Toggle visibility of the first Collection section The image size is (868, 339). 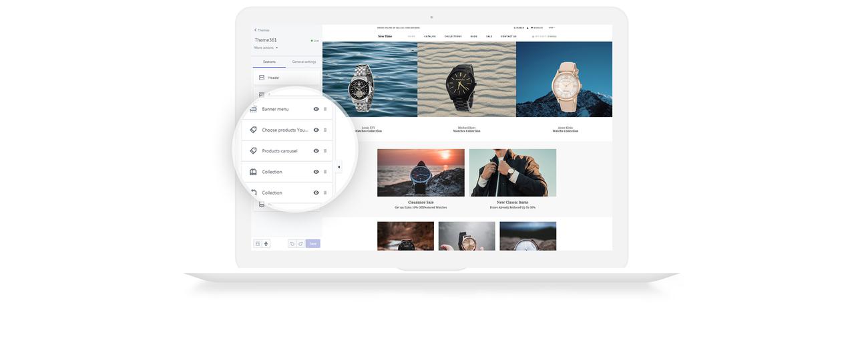click(316, 172)
